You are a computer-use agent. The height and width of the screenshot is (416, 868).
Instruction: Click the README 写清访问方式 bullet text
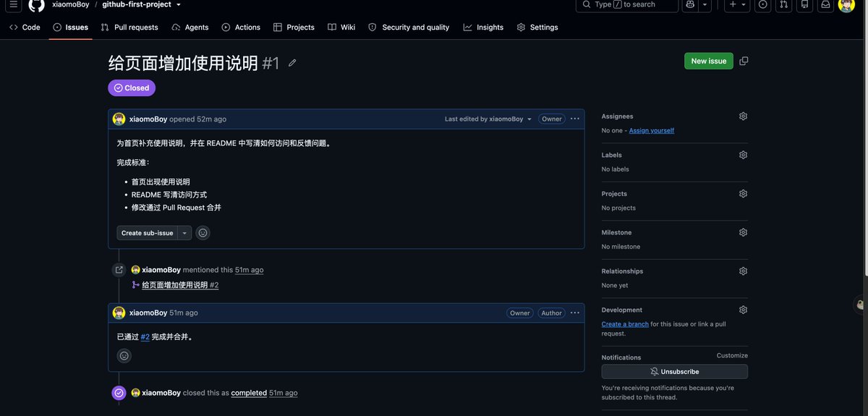pyautogui.click(x=169, y=195)
